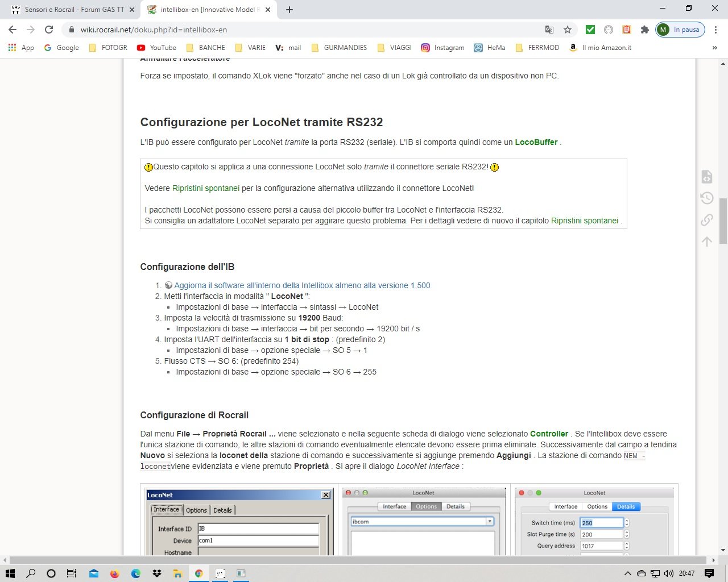Open a new browser tab
The width and height of the screenshot is (728, 582).
(289, 10)
